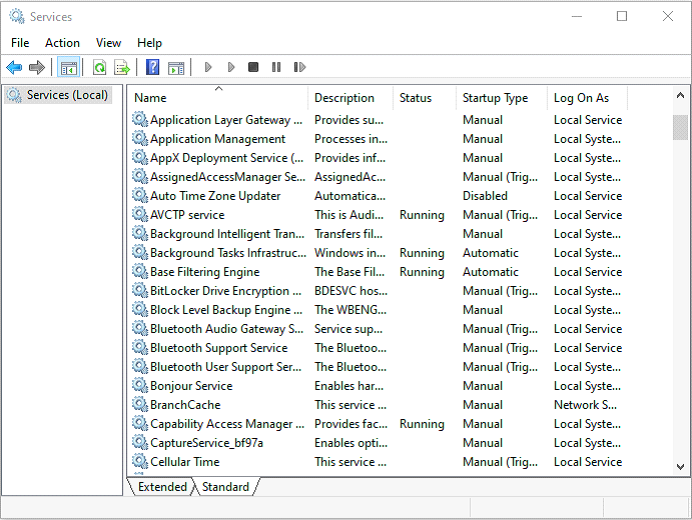
Task: Click the Stop Service square icon
Action: tap(253, 67)
